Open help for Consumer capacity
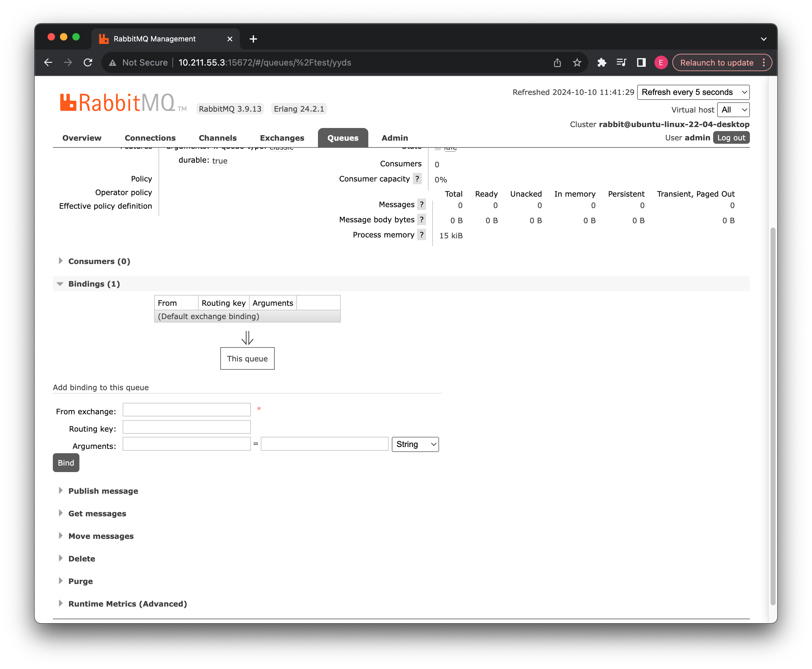812x669 pixels. 417,179
